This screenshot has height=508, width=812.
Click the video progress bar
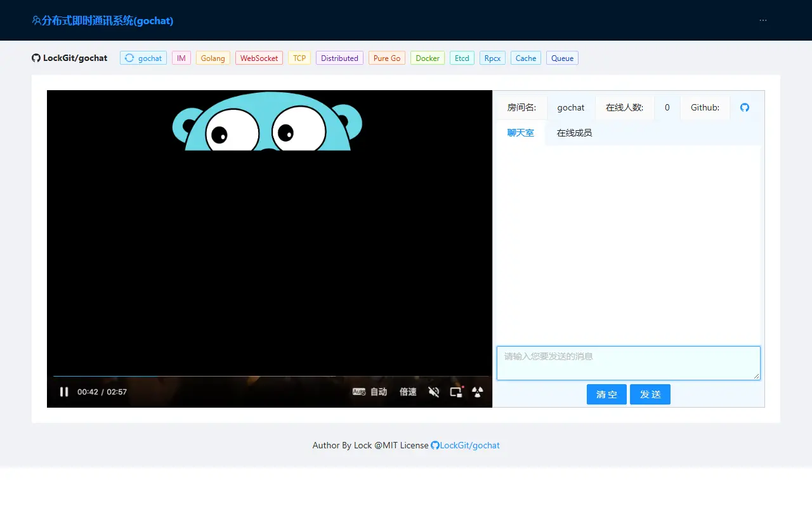click(270, 376)
